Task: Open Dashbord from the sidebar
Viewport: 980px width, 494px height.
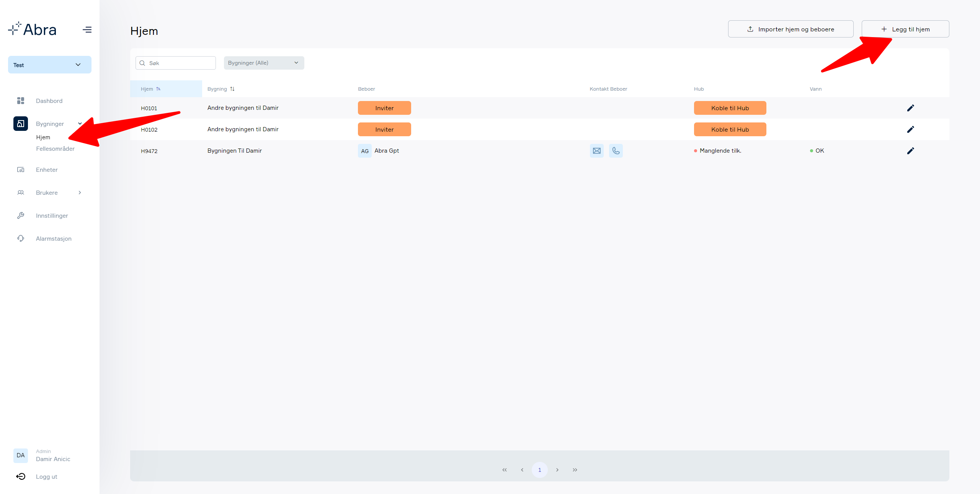Action: (x=49, y=101)
